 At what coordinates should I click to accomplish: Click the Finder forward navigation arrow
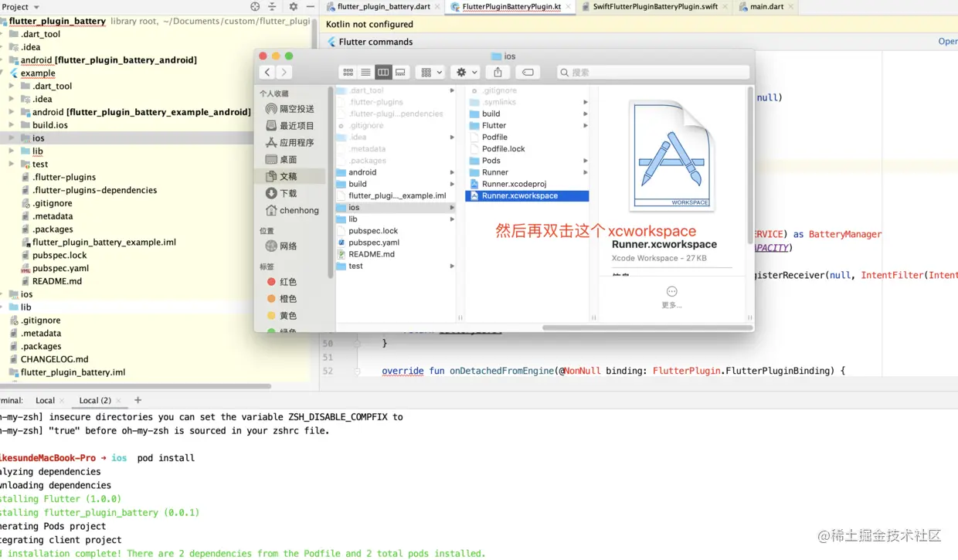tap(284, 72)
